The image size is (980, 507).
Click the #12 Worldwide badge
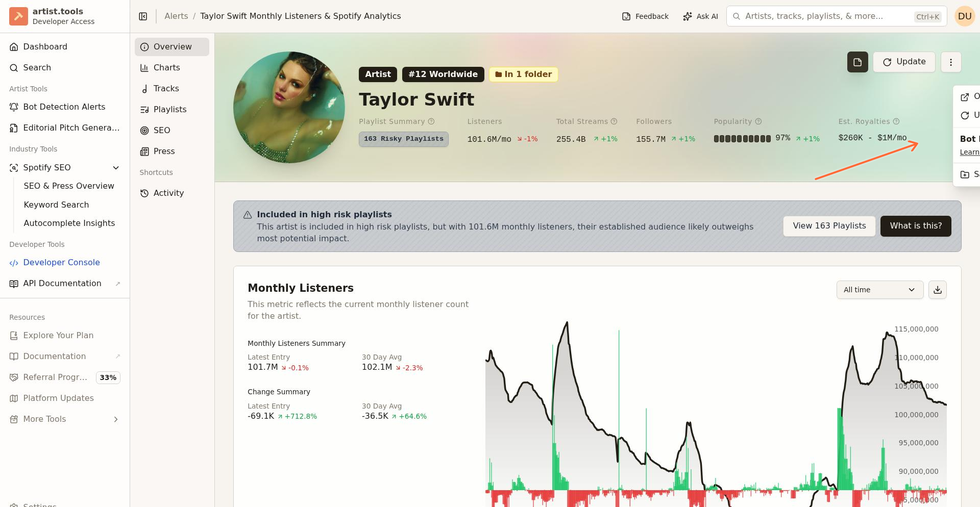coord(443,74)
